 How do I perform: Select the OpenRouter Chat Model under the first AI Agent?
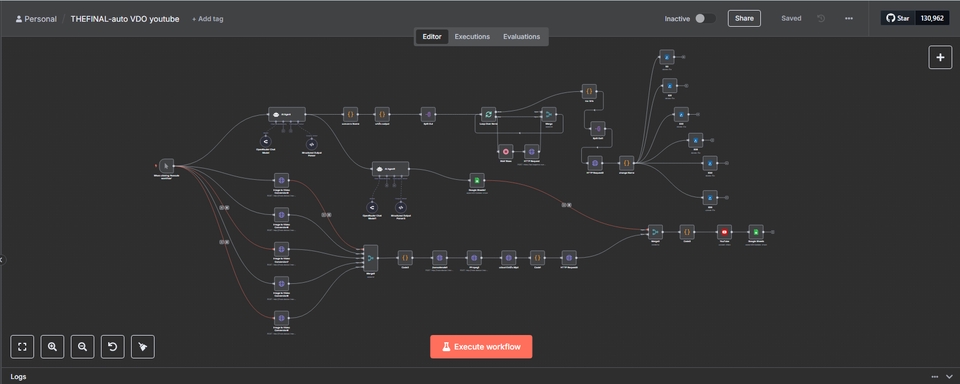click(266, 141)
